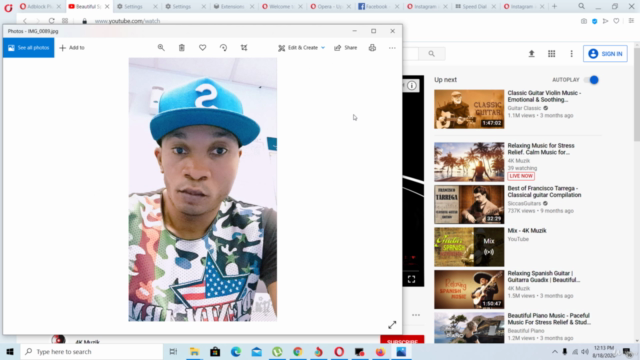Click the video info card icon
The height and width of the screenshot is (360, 640).
tap(411, 86)
